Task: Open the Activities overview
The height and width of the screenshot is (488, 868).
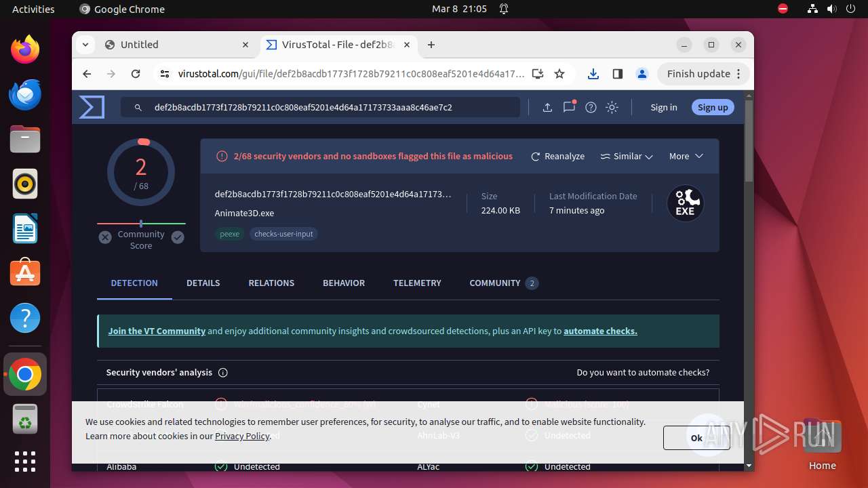Action: tap(33, 9)
